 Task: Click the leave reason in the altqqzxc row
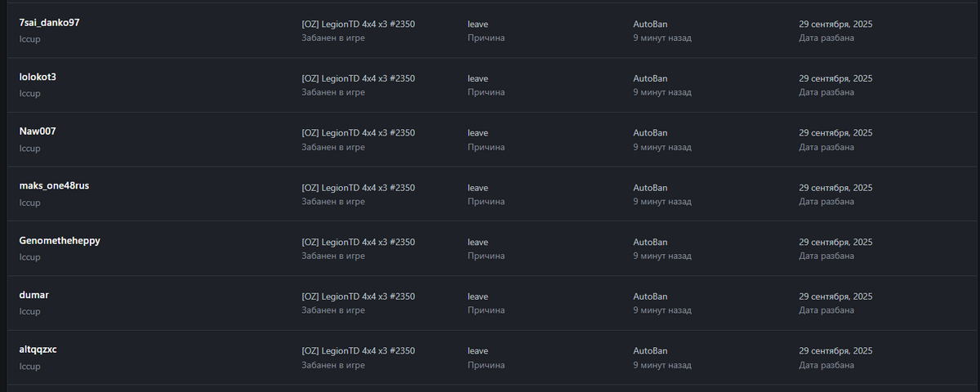pos(478,351)
